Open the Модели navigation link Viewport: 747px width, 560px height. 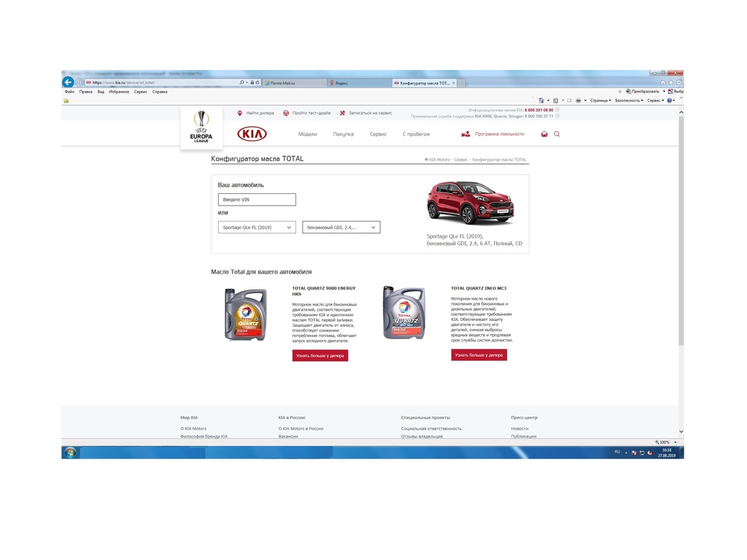click(307, 134)
